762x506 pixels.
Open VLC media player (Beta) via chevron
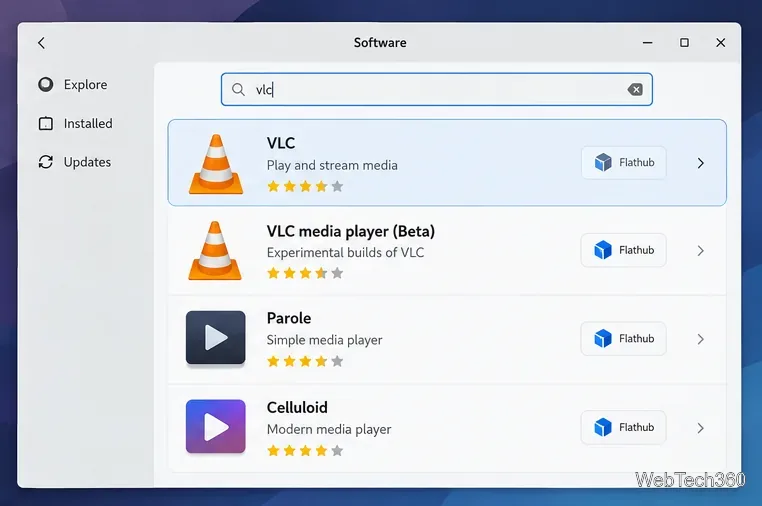[x=700, y=251]
